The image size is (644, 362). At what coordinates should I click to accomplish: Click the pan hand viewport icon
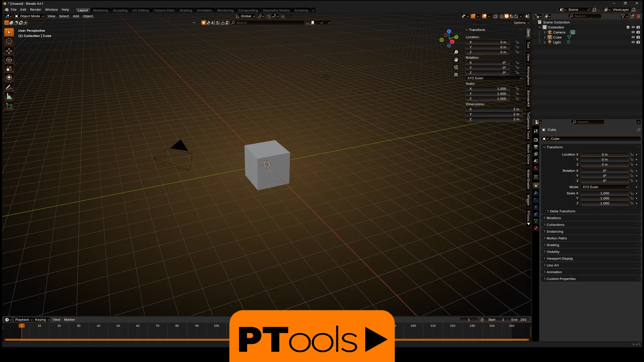pyautogui.click(x=456, y=60)
